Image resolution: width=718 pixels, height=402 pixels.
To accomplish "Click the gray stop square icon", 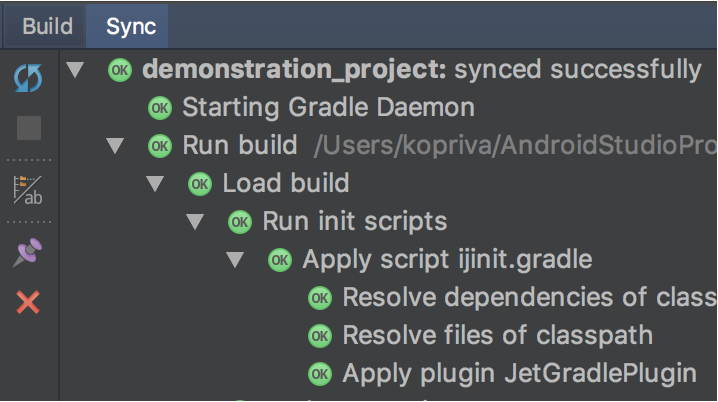I will tap(29, 128).
